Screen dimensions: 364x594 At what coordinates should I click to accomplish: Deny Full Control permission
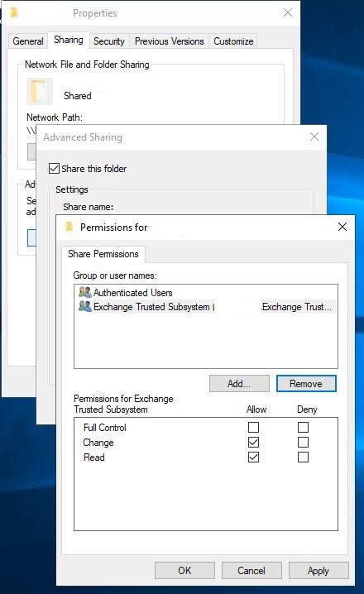pos(303,428)
